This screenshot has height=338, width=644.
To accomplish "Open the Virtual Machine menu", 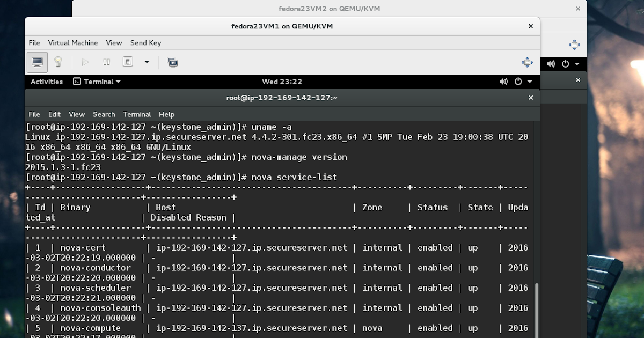I will (73, 42).
